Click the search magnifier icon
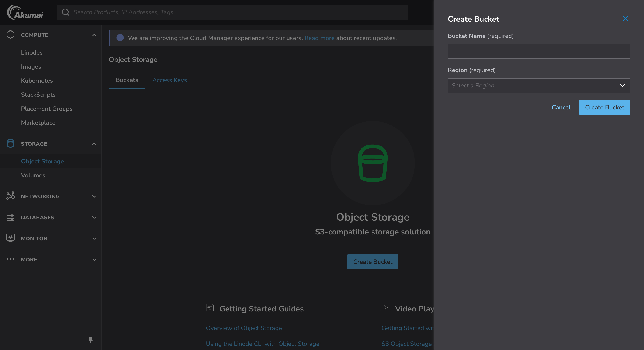The height and width of the screenshot is (350, 644). pyautogui.click(x=65, y=12)
